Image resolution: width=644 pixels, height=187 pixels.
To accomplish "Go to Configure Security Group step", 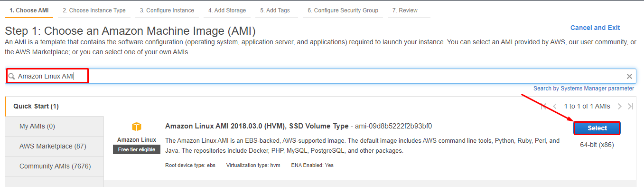I will (x=343, y=10).
